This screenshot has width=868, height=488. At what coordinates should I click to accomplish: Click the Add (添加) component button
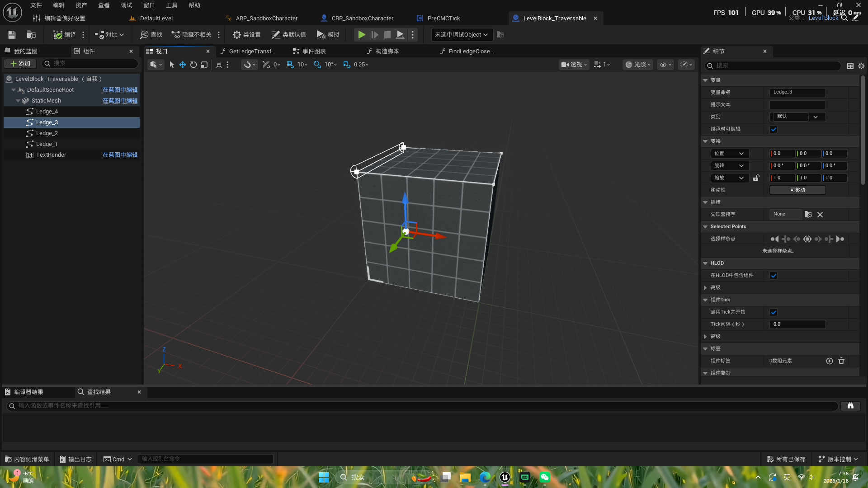(x=20, y=64)
